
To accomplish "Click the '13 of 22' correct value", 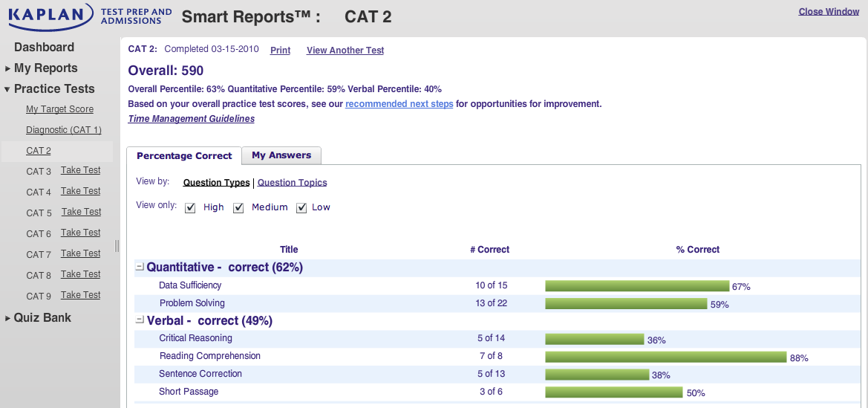I will tap(491, 303).
